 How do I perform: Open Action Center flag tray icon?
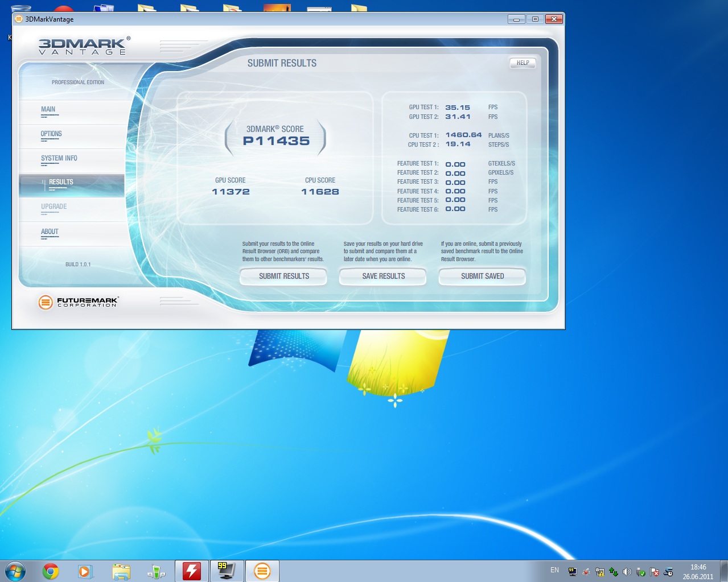click(655, 572)
